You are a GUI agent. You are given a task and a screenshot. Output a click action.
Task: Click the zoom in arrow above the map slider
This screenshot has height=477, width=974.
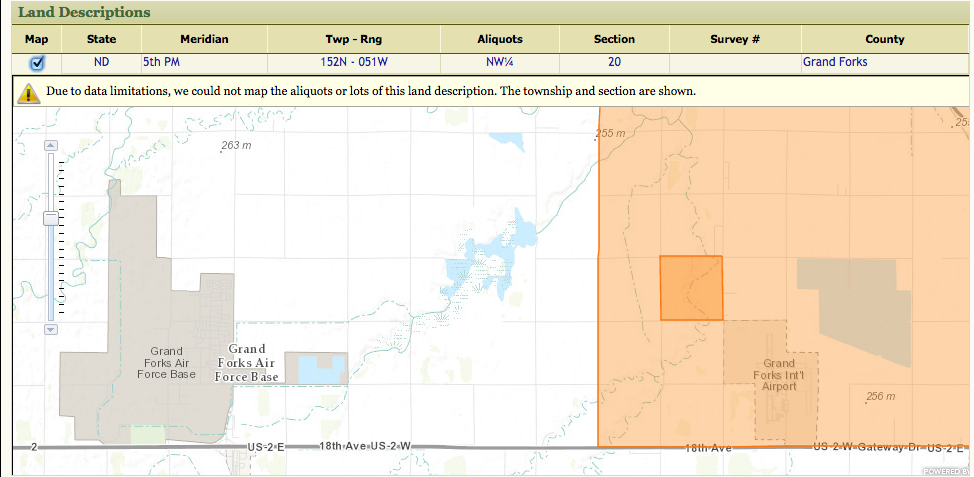point(52,145)
